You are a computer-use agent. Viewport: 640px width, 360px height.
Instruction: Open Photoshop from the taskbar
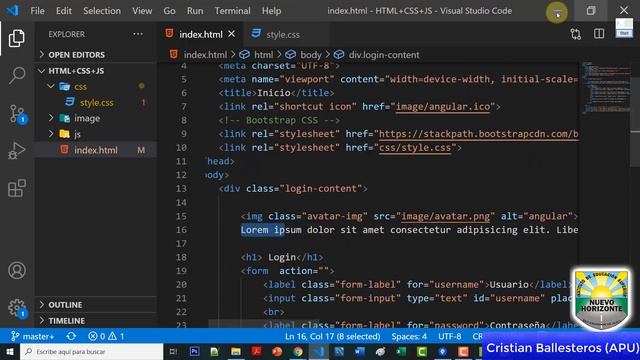coord(194,351)
